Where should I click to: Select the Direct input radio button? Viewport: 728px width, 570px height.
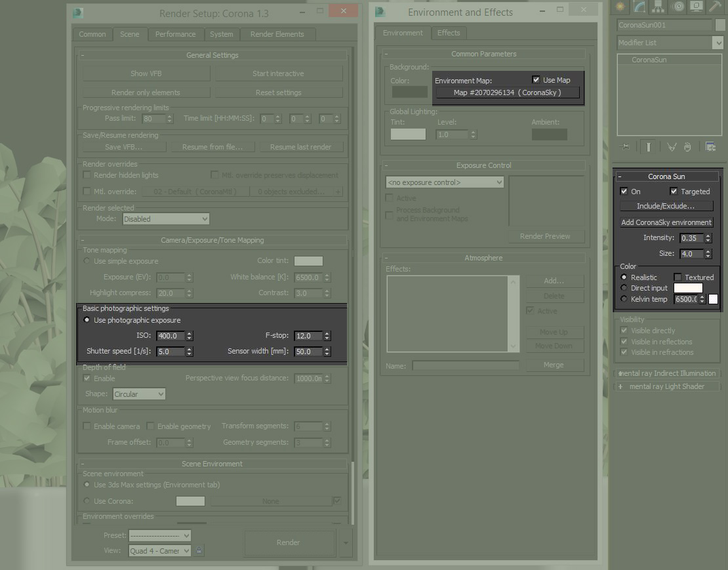(624, 288)
